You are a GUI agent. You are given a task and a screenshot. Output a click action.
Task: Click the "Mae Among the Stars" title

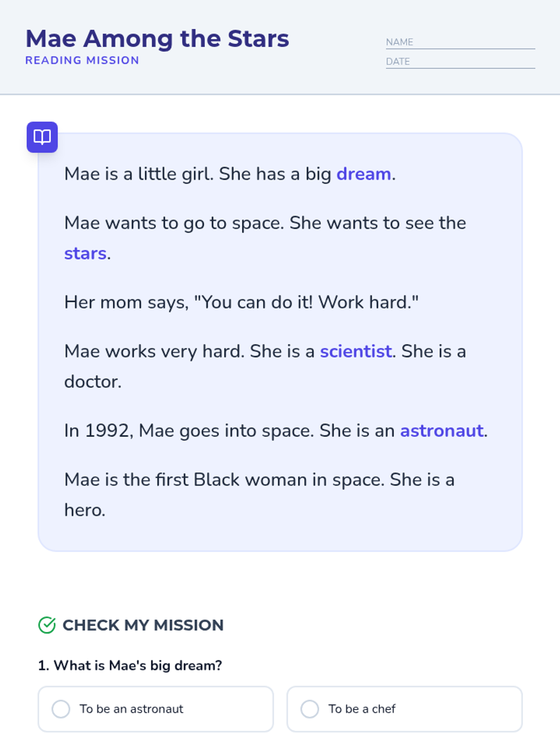coord(157,39)
